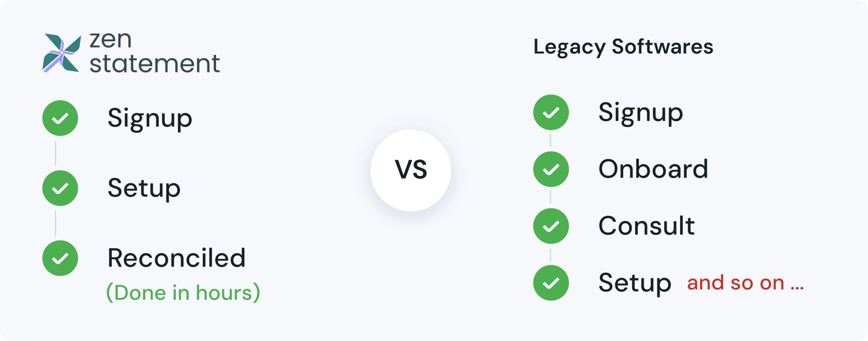The image size is (868, 341).
Task: Select the VS circle badge
Action: click(411, 170)
